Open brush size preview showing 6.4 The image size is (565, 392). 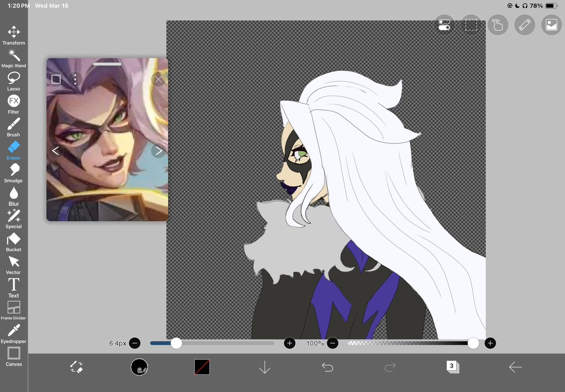click(x=139, y=367)
